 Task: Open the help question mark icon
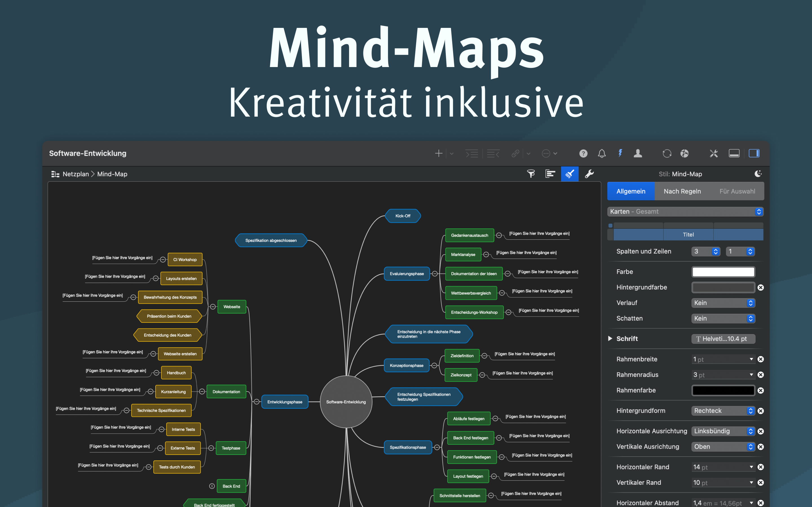coord(583,154)
